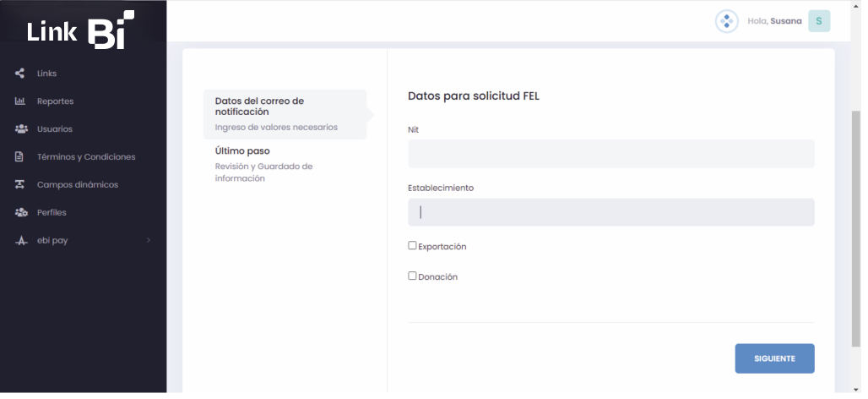Viewport: 868px width, 399px height.
Task: Expand the ebi pay submenu chevron
Action: click(x=149, y=240)
